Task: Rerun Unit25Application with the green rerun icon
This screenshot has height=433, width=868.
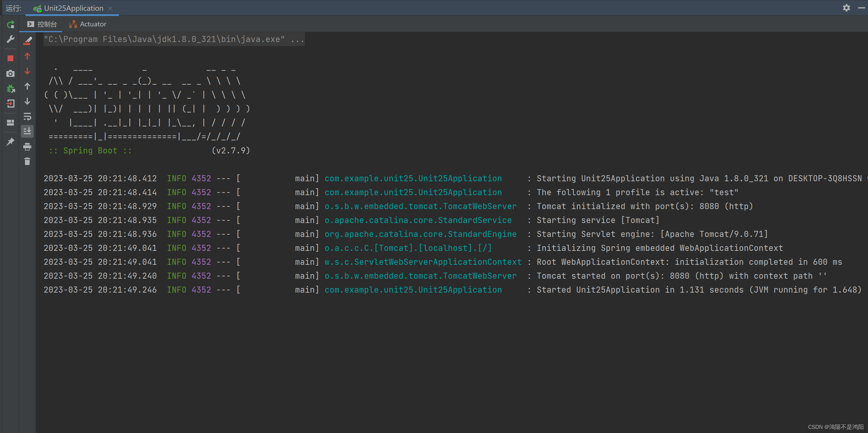Action: coord(10,24)
